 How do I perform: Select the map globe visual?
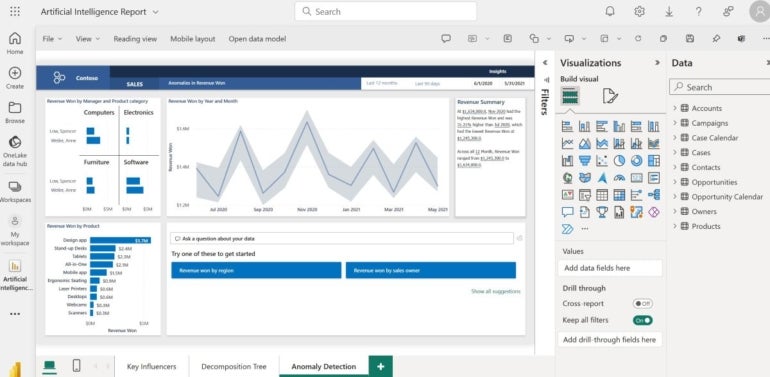(568, 178)
